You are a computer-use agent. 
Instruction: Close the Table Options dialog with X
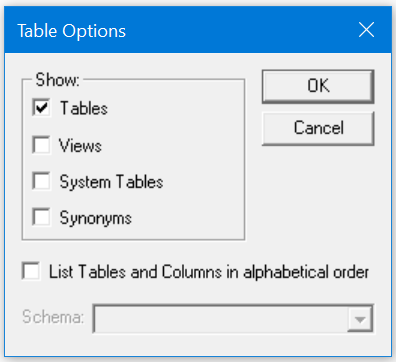366,30
